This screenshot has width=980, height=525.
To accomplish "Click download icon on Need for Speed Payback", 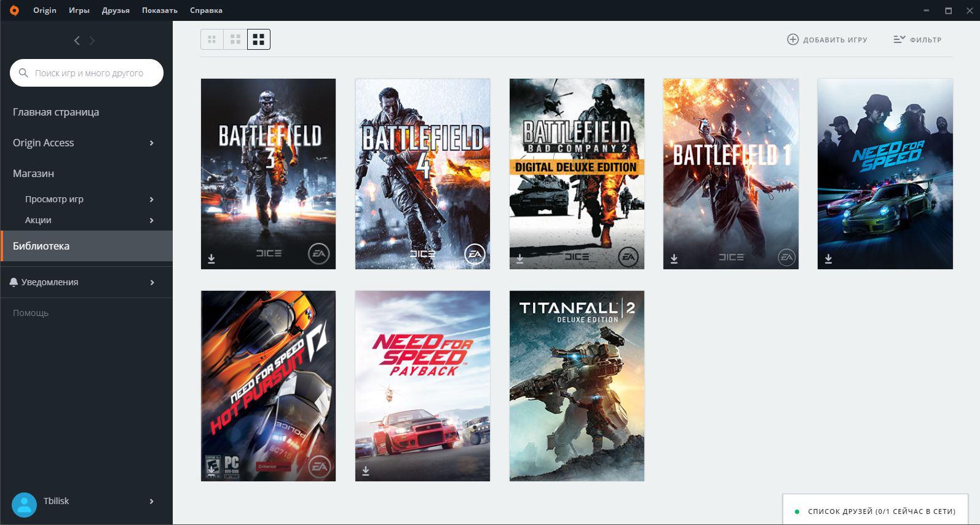I will 366,471.
